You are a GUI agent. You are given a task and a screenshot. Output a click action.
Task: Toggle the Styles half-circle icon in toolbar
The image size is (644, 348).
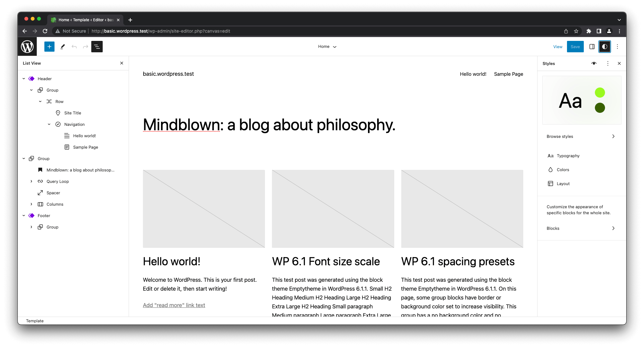point(605,47)
